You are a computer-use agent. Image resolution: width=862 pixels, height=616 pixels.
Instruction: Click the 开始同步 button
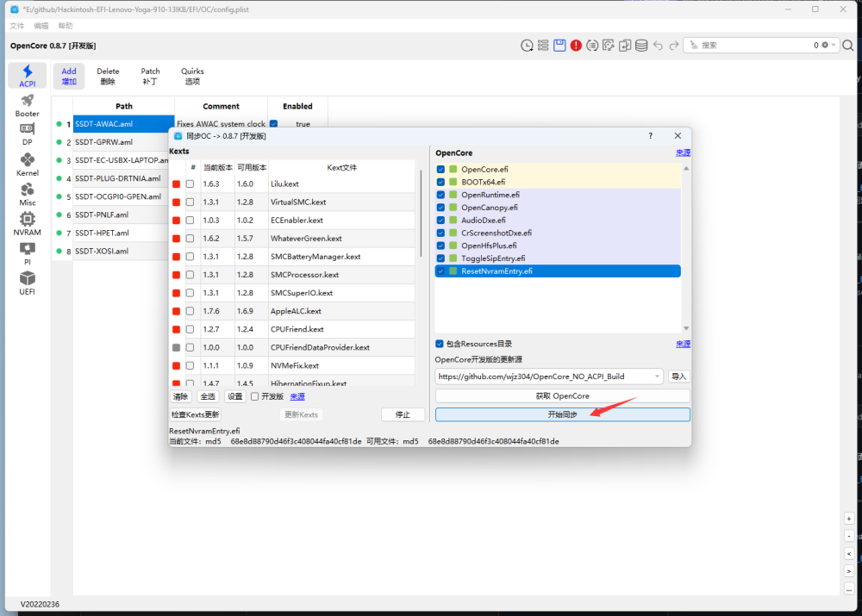tap(562, 415)
